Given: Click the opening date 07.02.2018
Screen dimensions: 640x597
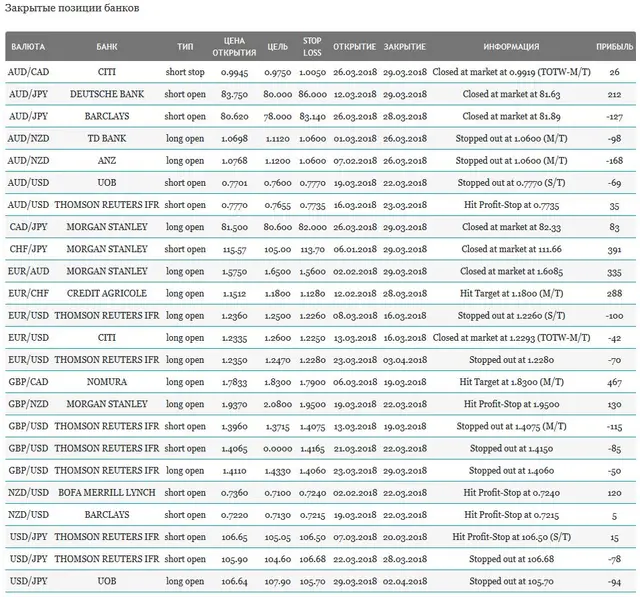Looking at the screenshot, I should click(355, 161).
